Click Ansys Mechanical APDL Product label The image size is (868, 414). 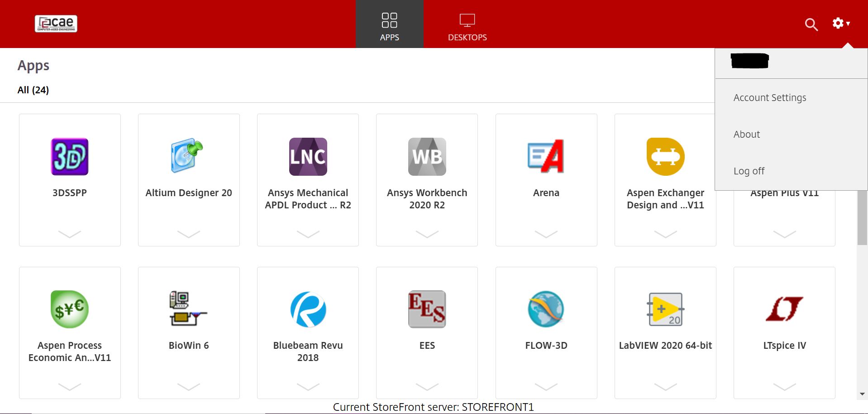click(x=308, y=199)
